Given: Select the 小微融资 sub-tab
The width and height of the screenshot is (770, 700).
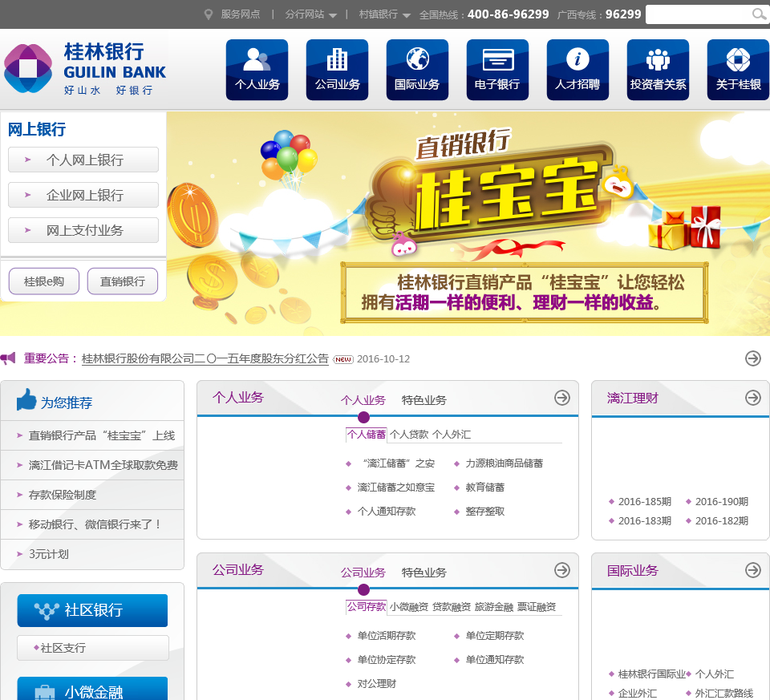Looking at the screenshot, I should pos(409,607).
